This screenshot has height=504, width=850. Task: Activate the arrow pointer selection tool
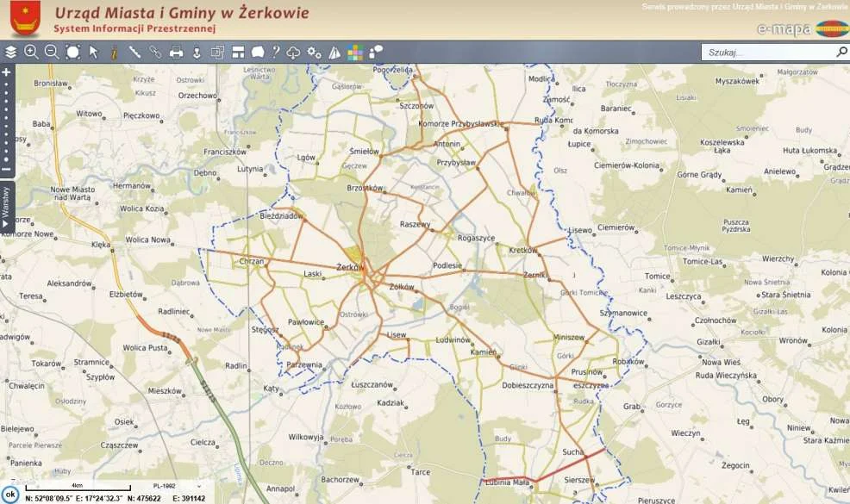pos(94,53)
